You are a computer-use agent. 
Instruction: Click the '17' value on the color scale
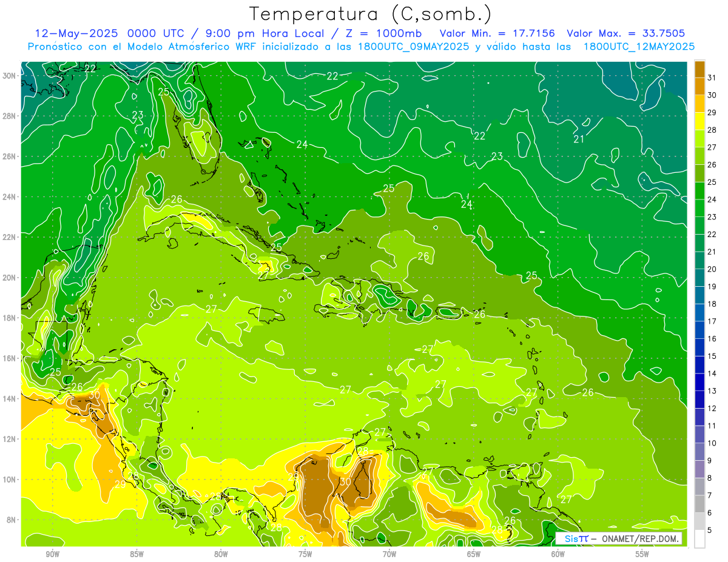712,321
